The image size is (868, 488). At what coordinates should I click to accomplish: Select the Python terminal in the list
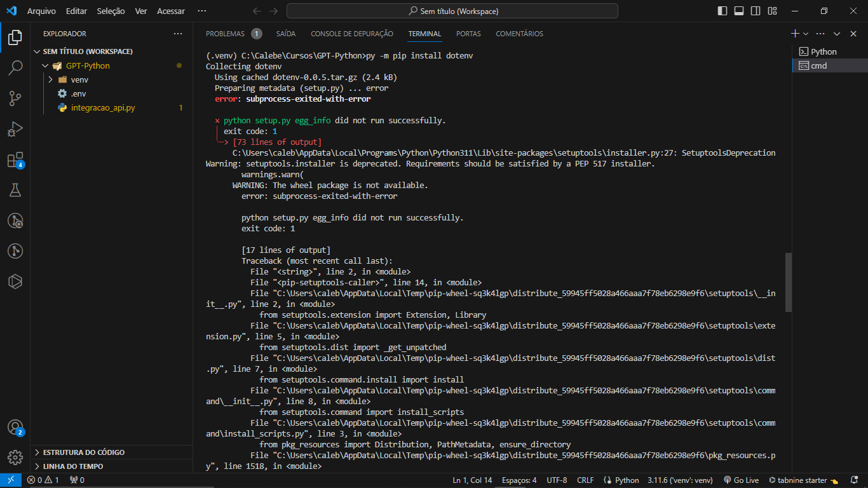click(830, 51)
